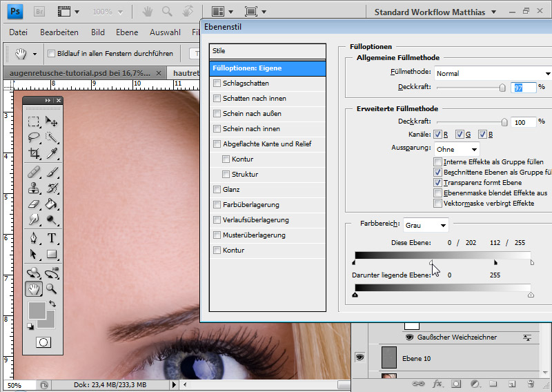This screenshot has height=392, width=552.
Task: Choose the Eraser tool
Action: pos(33,204)
